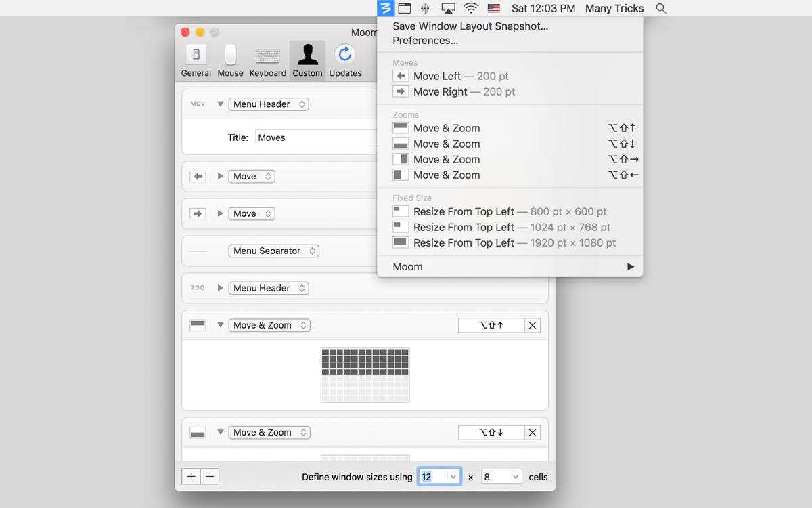Open the top-half row's Move & Zoom dropdown
The width and height of the screenshot is (812, 508).
269,325
